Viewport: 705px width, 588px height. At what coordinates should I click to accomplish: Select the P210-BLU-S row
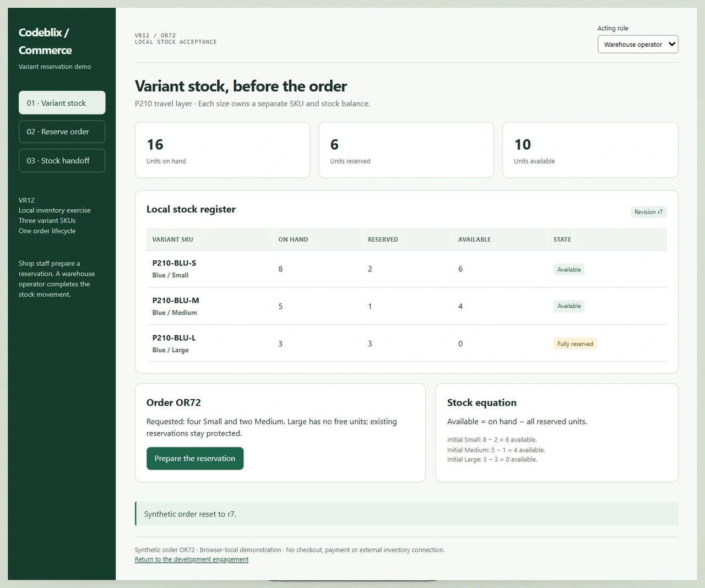pos(406,269)
